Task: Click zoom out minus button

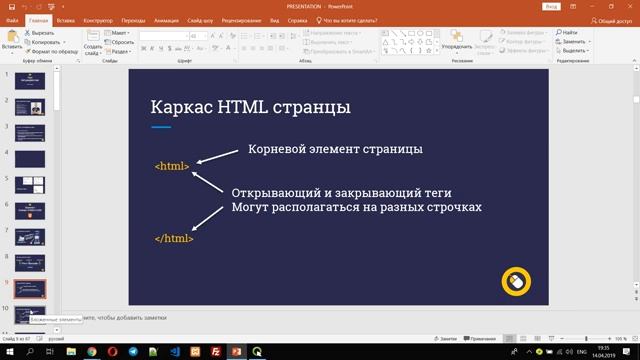Action: pyautogui.click(x=562, y=339)
